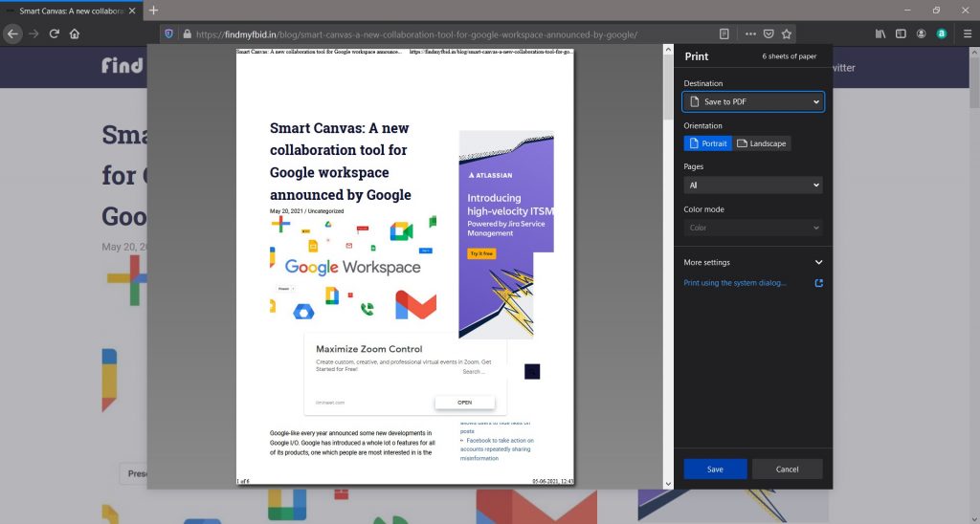
Task: Click the '6 sheets of paper' text
Action: [x=789, y=56]
